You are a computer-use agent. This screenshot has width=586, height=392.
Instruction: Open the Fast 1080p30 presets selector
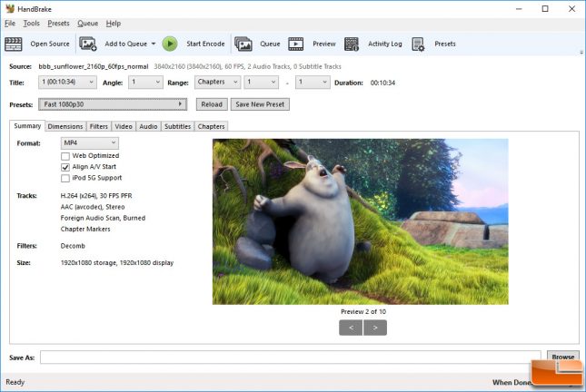(x=113, y=104)
